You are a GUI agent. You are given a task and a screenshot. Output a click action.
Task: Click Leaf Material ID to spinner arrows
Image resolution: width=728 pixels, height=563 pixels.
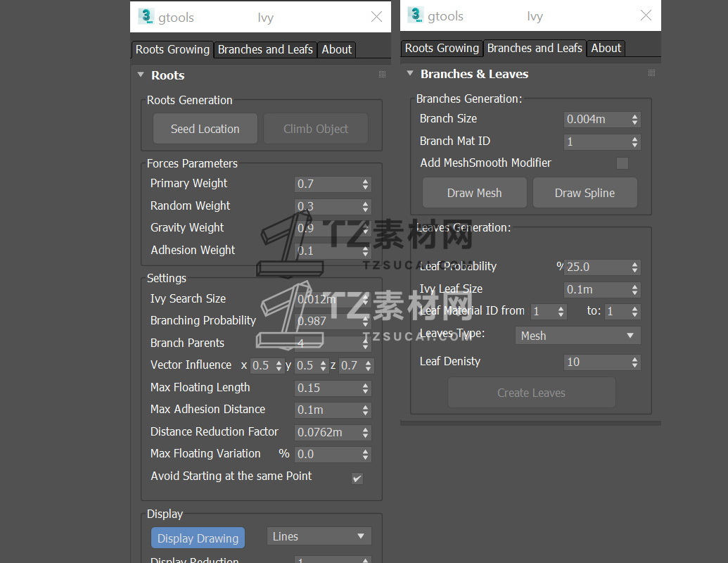[x=634, y=312]
